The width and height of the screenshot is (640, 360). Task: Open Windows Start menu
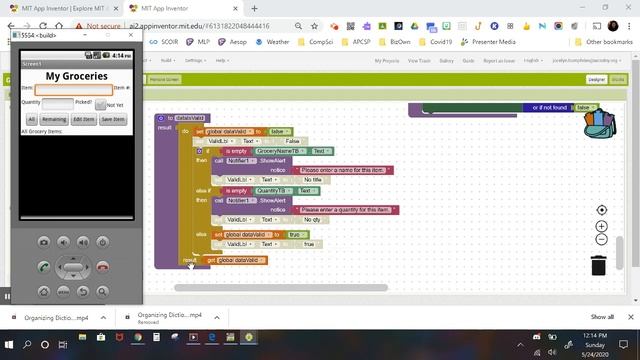point(9,345)
